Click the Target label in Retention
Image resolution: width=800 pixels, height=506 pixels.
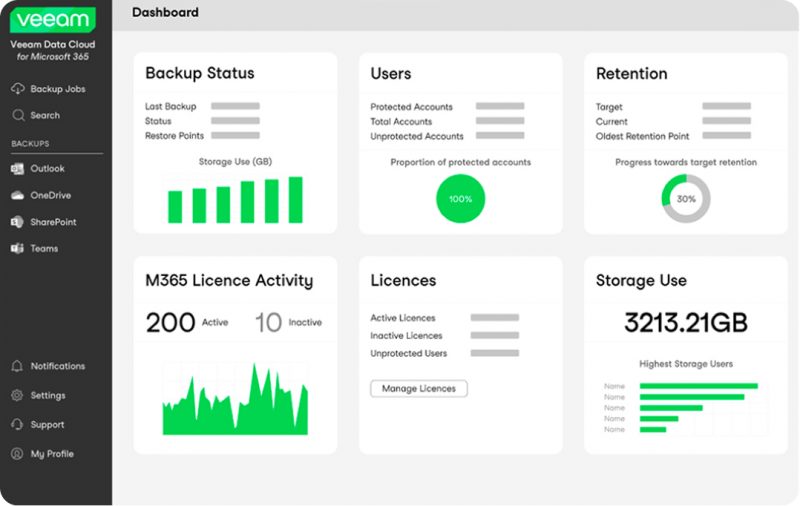[x=609, y=107]
